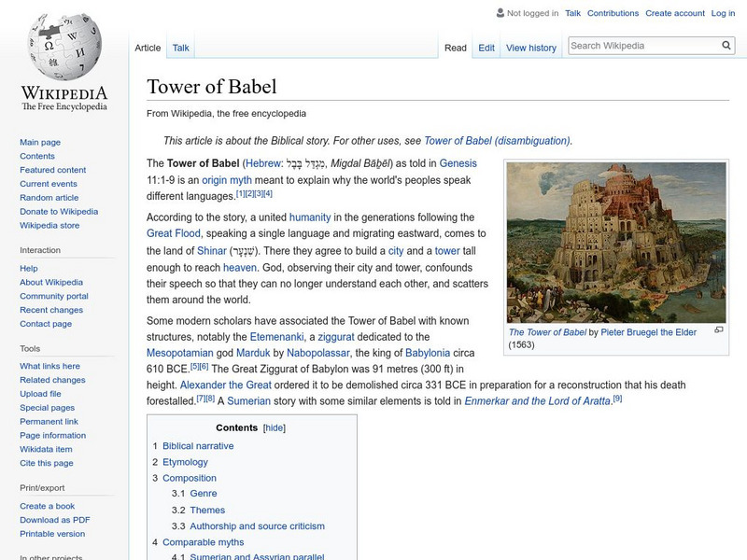Click Log in link

click(x=723, y=13)
